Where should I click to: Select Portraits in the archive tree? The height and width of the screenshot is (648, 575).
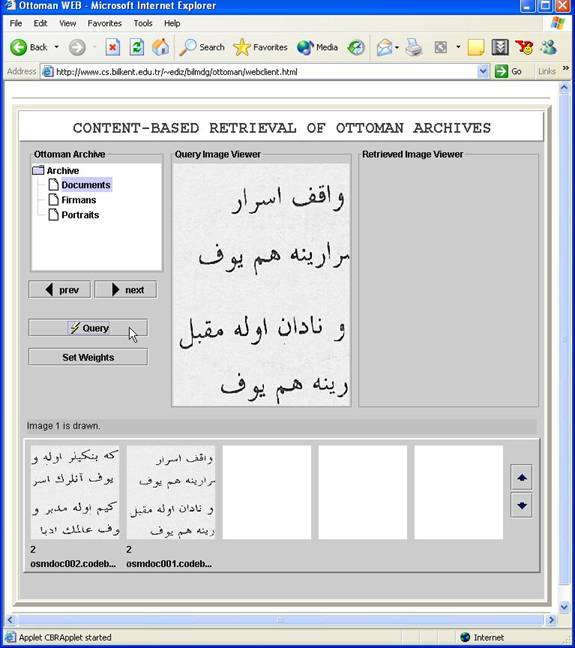80,215
